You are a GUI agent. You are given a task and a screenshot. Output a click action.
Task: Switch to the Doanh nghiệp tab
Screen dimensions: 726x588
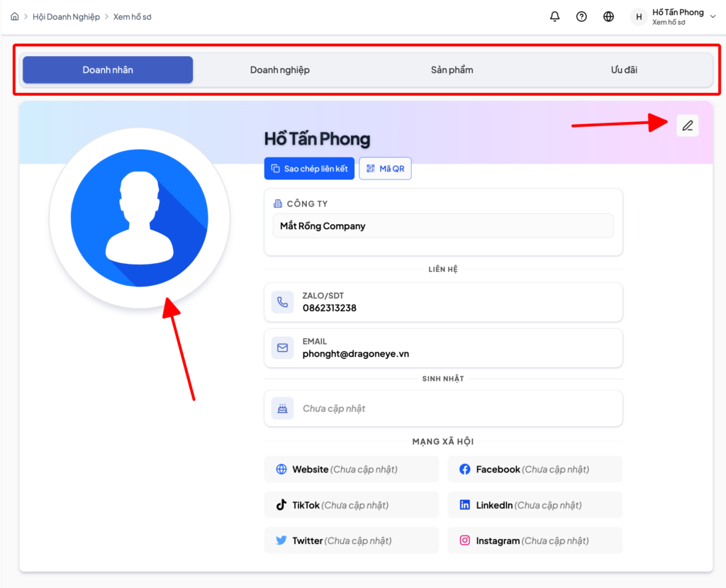279,70
